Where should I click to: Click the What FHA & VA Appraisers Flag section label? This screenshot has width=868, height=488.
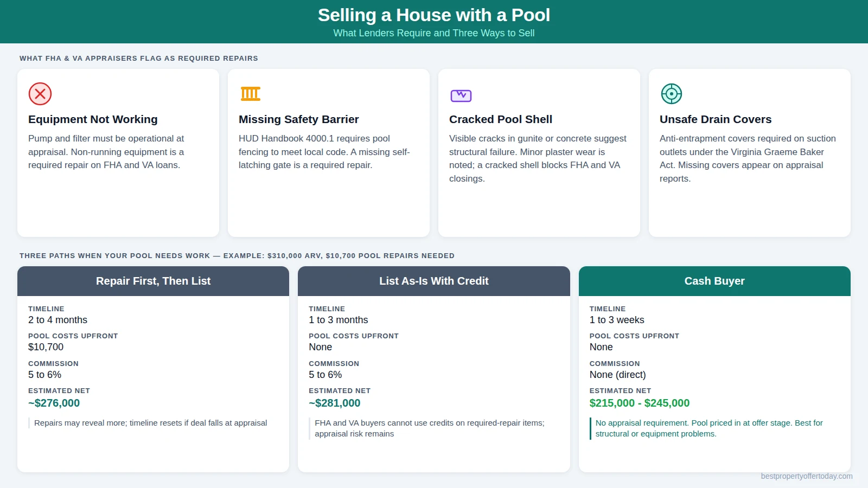point(139,58)
